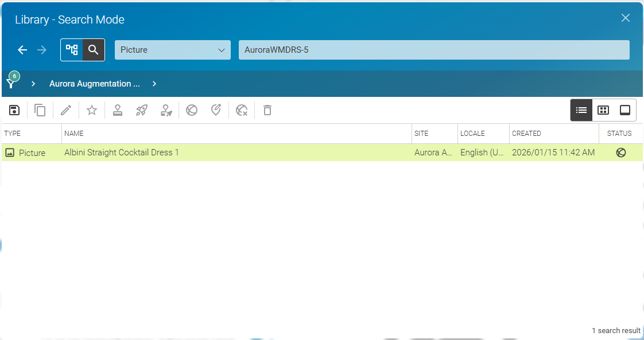The width and height of the screenshot is (644, 340).
Task: Click the search field containing AuroraWMDRS-5
Action: click(x=433, y=50)
